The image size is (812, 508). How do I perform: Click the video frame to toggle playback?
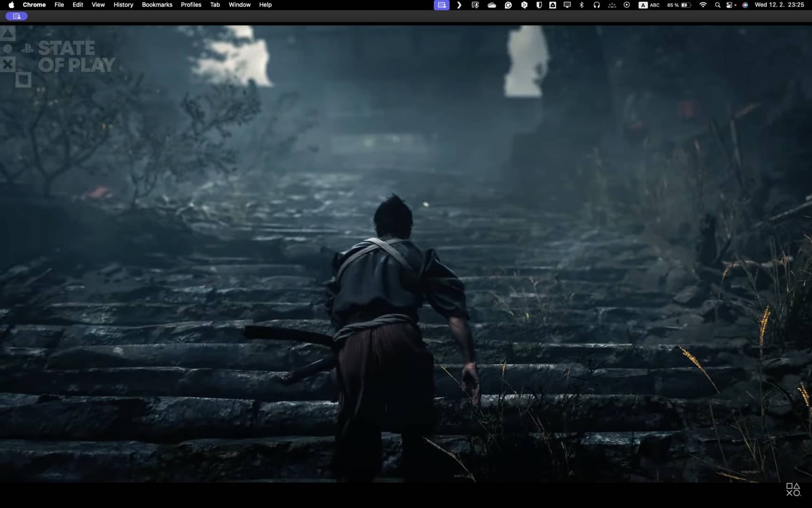coord(406,254)
